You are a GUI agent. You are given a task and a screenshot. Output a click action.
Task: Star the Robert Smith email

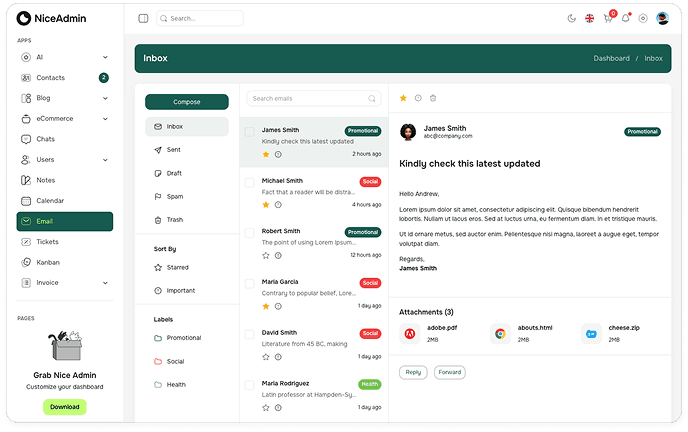(x=266, y=255)
